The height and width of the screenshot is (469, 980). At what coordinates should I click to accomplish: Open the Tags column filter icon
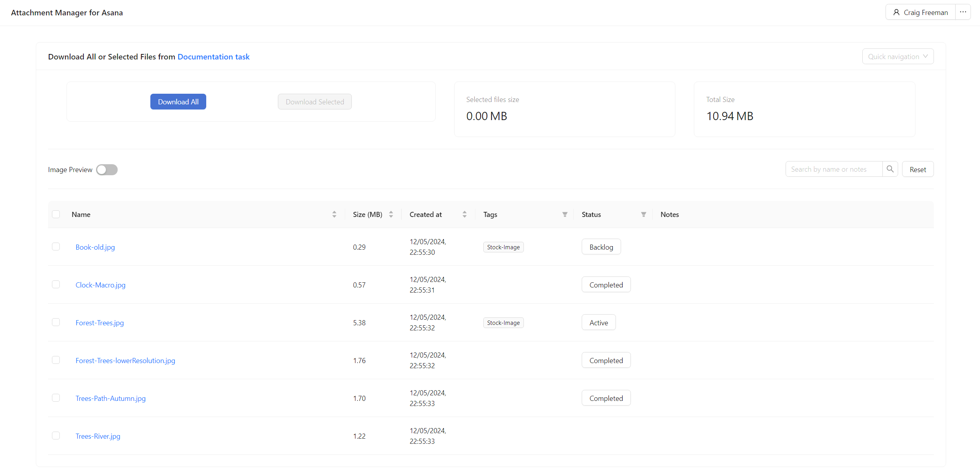(565, 214)
